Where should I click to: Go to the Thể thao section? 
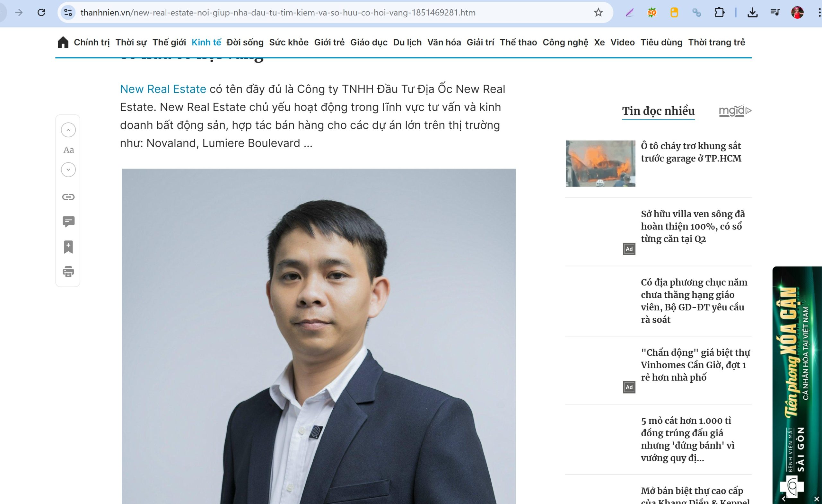pos(518,42)
